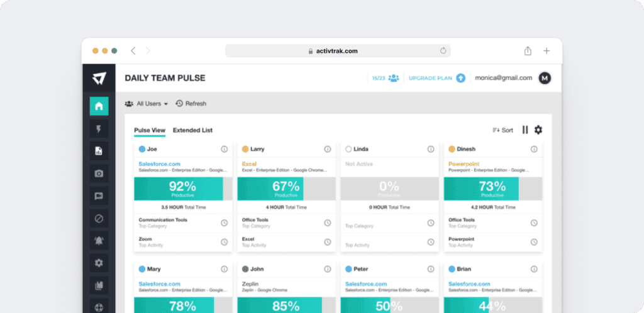644x313 pixels.
Task: Open the M profile avatar
Action: (x=545, y=78)
